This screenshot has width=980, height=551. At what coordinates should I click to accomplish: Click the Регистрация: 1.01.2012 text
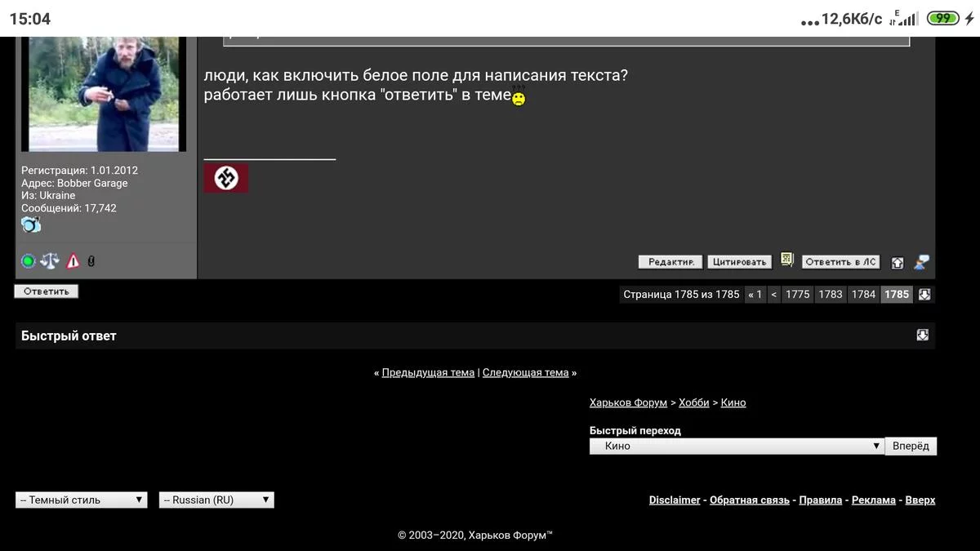[79, 171]
